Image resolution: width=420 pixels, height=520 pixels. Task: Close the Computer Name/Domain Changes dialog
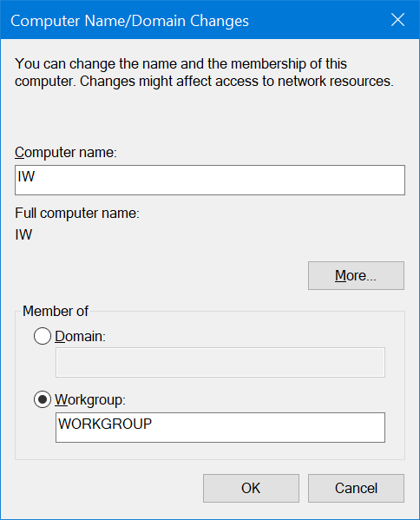point(397,20)
